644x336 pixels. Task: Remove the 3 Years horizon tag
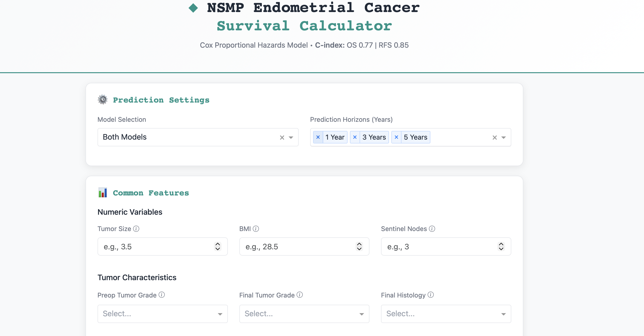[355, 137]
